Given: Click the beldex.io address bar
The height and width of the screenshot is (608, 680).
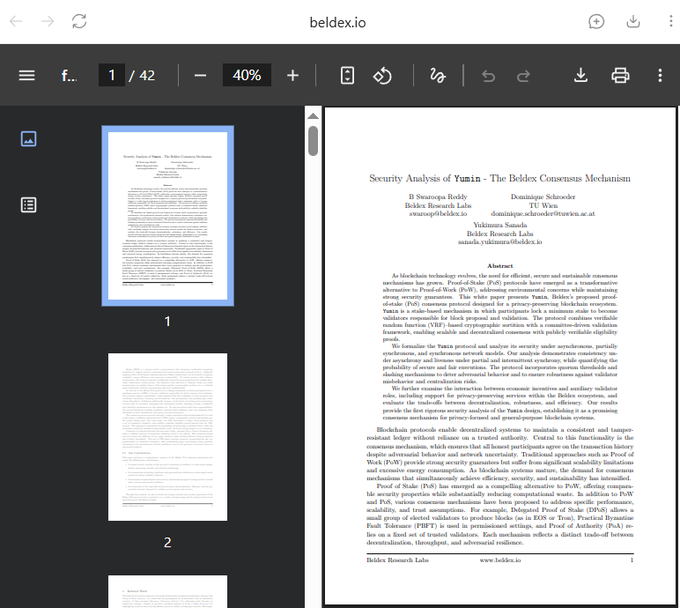Looking at the screenshot, I should (x=337, y=22).
